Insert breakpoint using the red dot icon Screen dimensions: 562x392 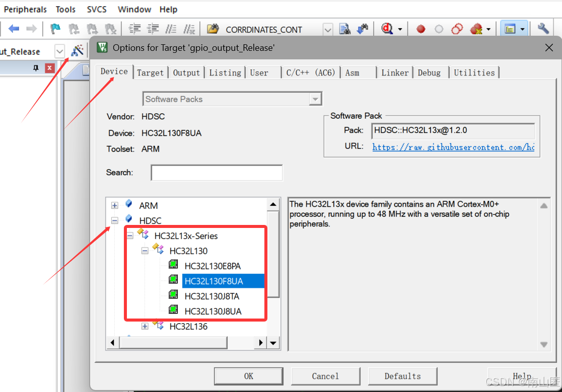[x=421, y=29]
